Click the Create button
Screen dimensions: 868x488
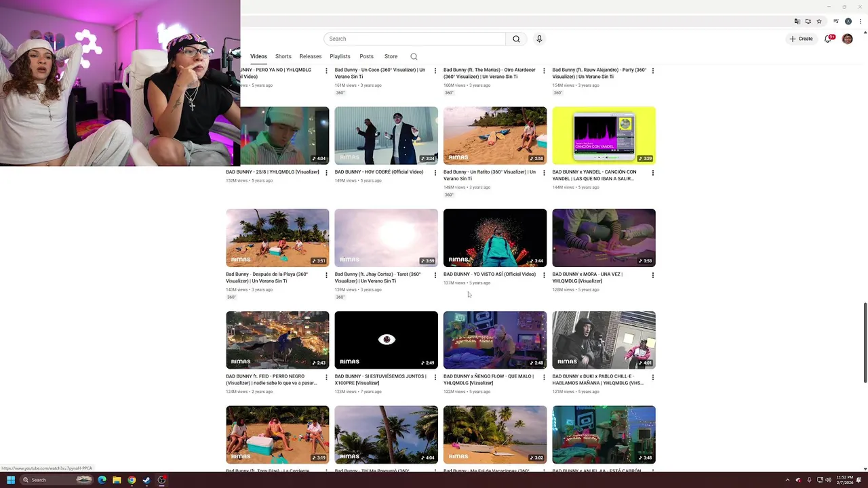[801, 39]
